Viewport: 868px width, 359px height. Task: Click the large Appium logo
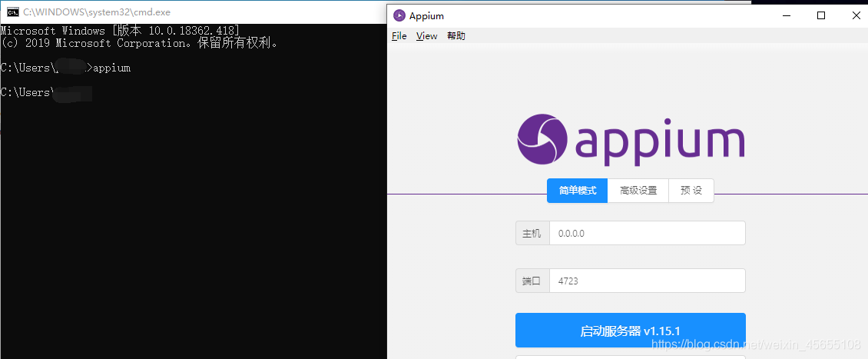(631, 140)
